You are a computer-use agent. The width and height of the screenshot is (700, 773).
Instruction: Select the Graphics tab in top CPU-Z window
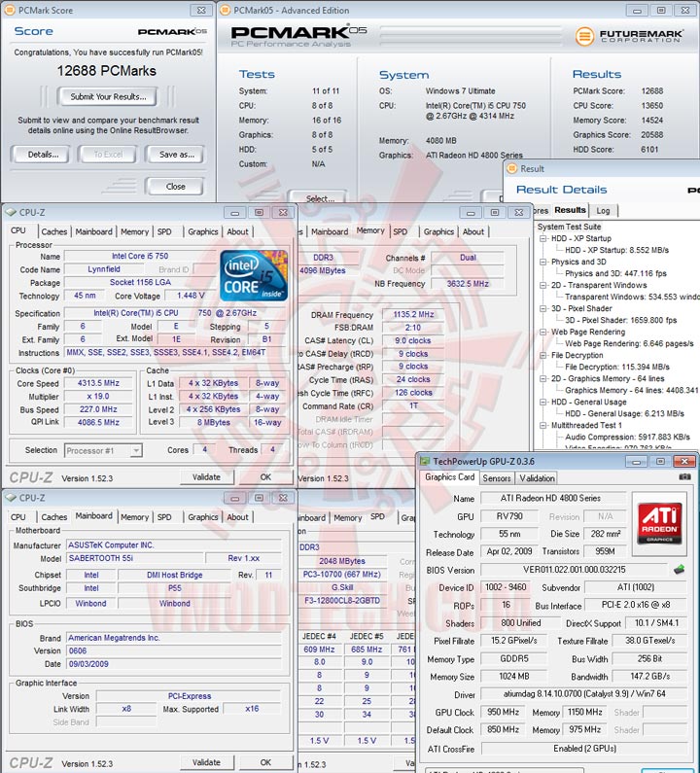202,231
